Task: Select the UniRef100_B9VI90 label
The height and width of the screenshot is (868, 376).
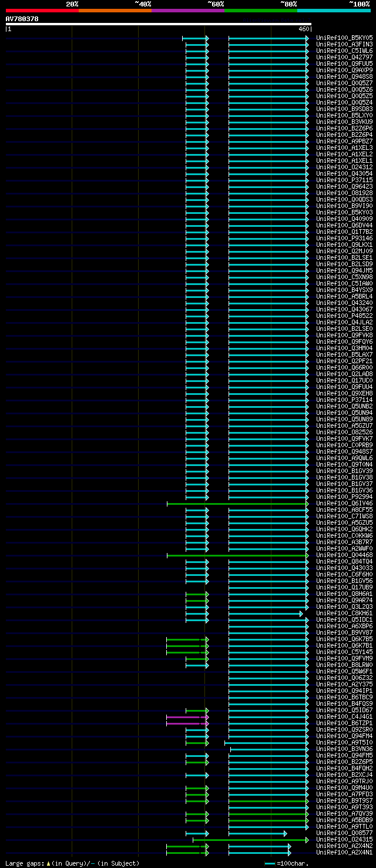Action: click(x=344, y=206)
